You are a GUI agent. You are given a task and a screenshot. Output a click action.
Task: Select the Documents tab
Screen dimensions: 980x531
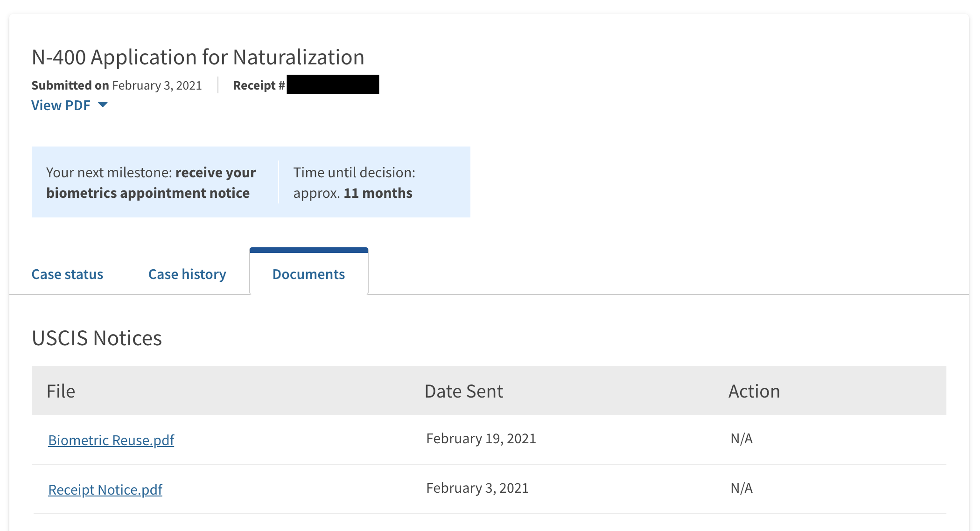[x=309, y=274]
